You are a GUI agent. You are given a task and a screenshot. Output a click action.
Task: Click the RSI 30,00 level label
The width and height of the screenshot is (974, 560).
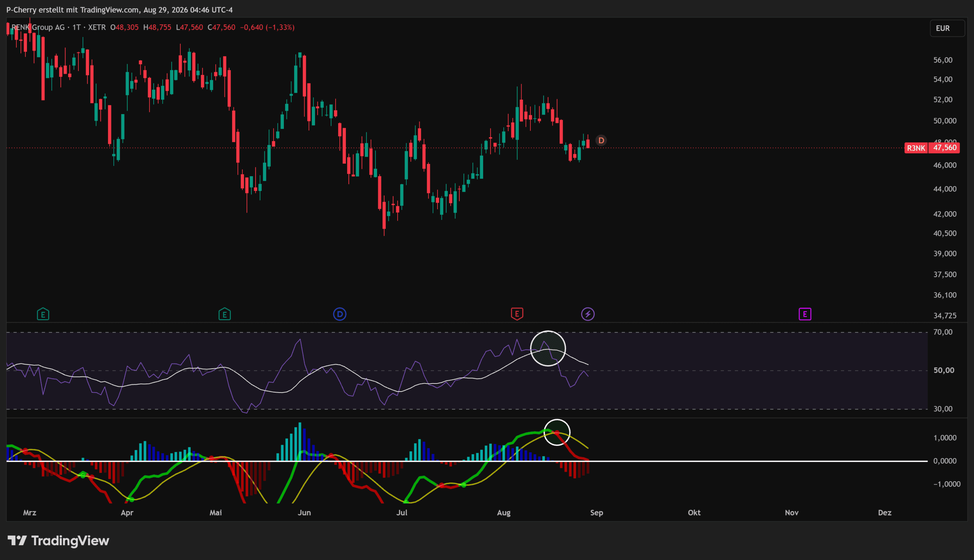click(943, 409)
